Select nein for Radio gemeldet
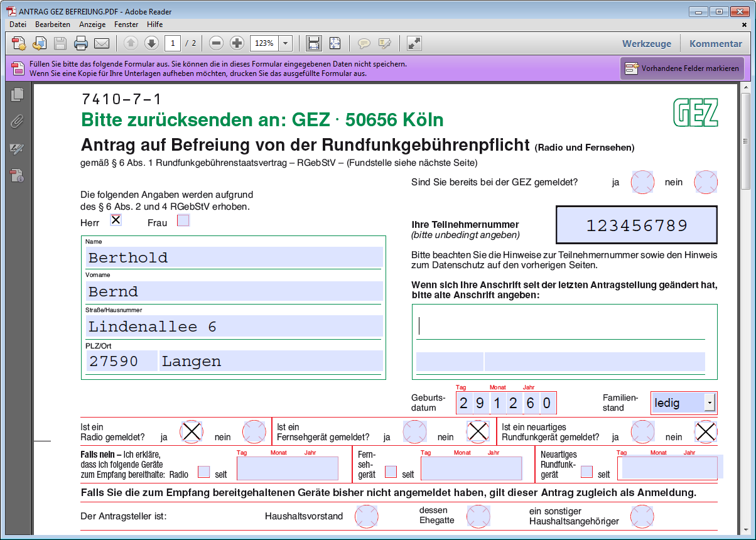Image resolution: width=756 pixels, height=540 pixels. (x=254, y=432)
